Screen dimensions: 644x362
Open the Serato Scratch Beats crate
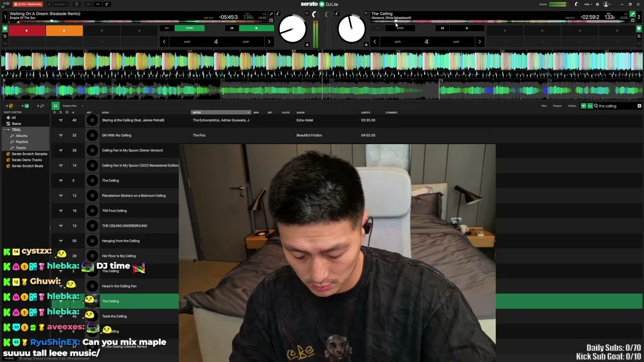pos(27,166)
